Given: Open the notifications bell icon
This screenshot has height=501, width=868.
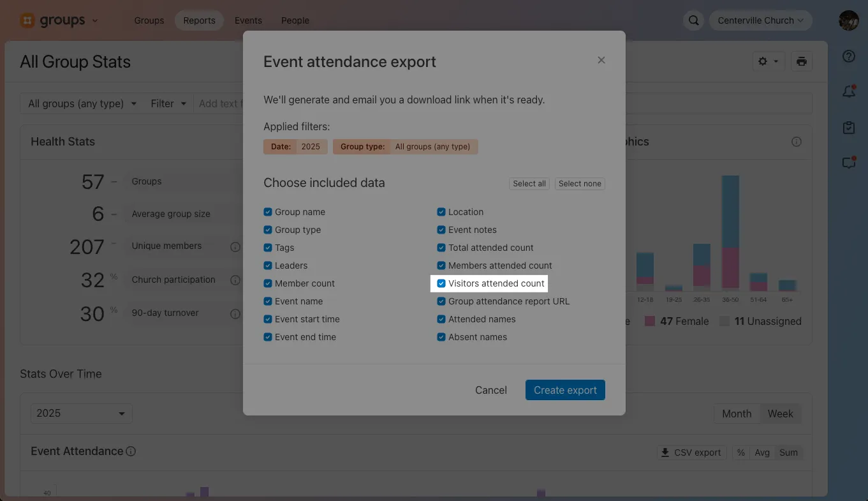Looking at the screenshot, I should click(848, 92).
